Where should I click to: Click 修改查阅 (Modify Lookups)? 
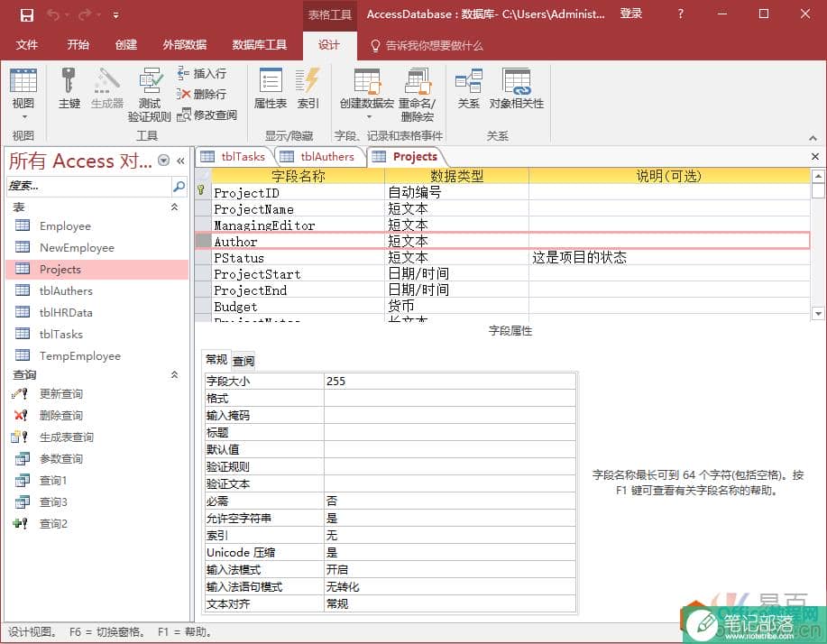(x=207, y=115)
